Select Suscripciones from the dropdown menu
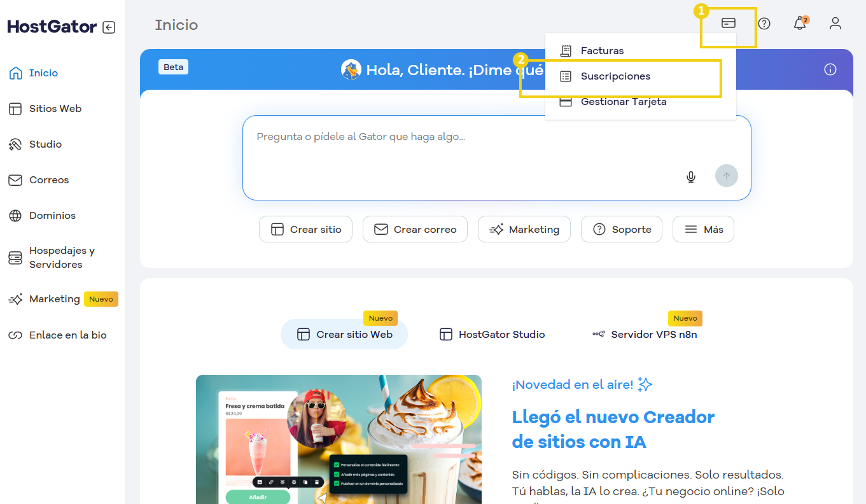Image resolution: width=866 pixels, height=504 pixels. pos(615,76)
